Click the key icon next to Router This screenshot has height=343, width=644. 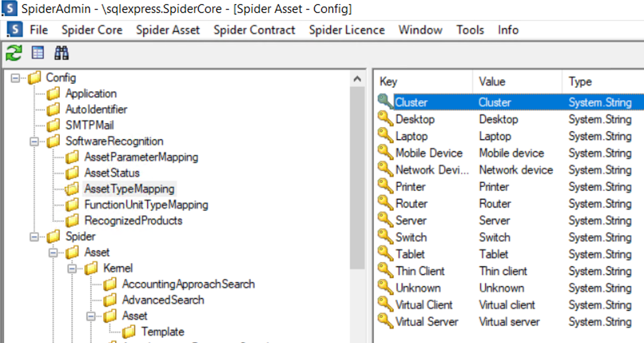pyautogui.click(x=385, y=203)
